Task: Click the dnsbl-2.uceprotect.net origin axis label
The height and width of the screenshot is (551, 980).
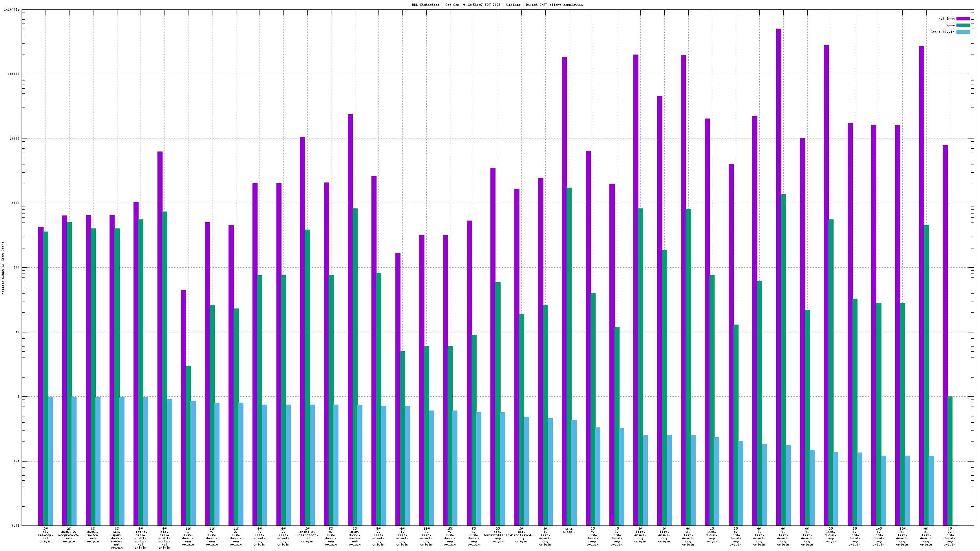Action: coord(69,535)
